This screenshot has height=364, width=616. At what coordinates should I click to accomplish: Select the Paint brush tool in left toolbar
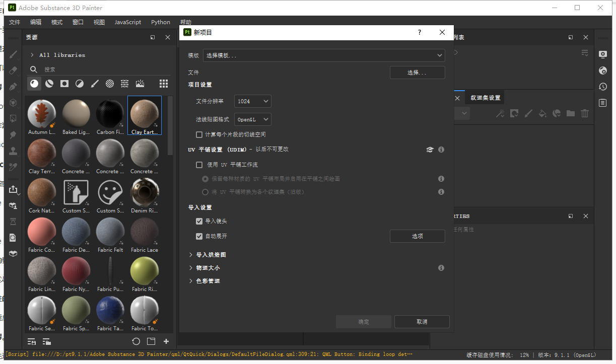13,54
